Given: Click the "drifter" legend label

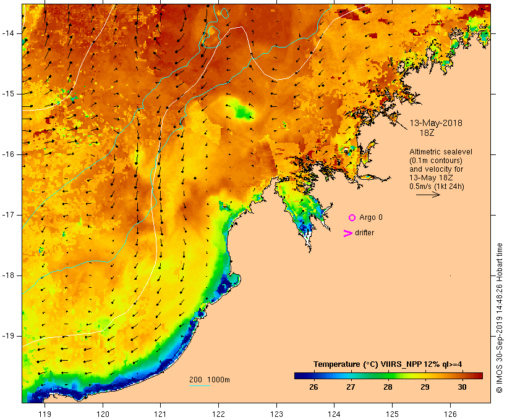Looking at the screenshot, I should click(x=364, y=233).
